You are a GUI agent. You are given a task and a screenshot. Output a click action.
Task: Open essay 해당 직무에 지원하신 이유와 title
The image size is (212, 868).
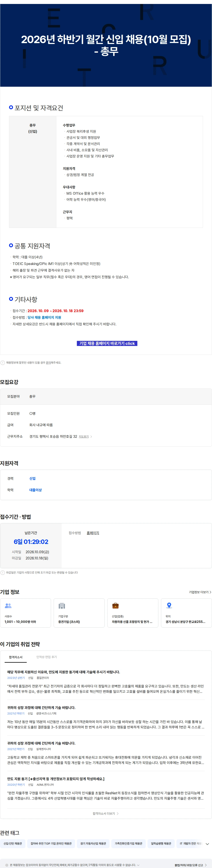coord(64,672)
